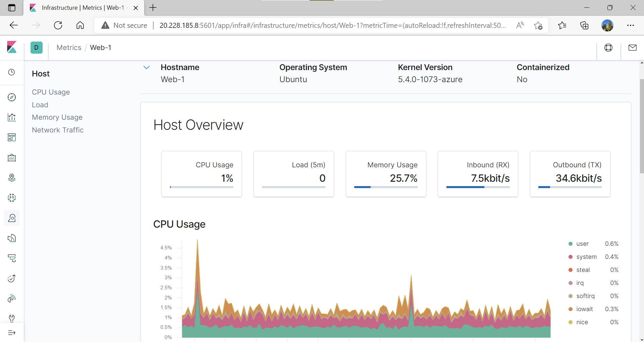Image resolution: width=644 pixels, height=342 pixels.
Task: Click the Memory Usage progress bar
Action: (x=386, y=187)
